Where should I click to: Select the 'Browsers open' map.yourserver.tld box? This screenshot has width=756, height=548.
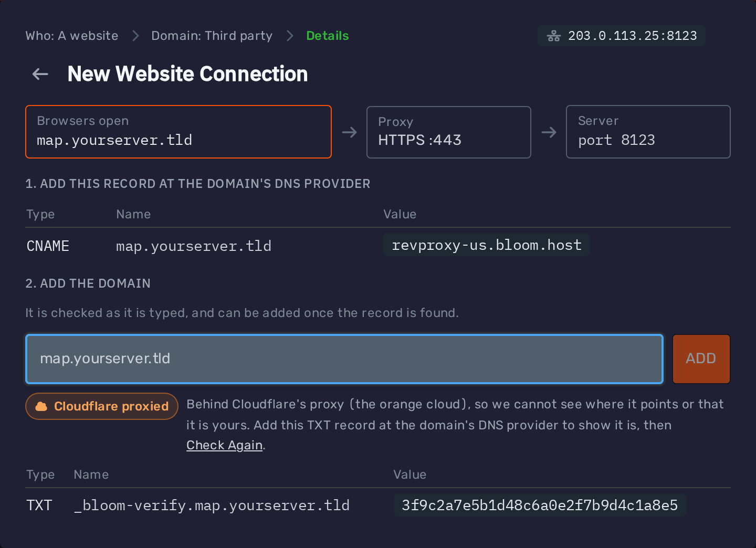click(178, 132)
